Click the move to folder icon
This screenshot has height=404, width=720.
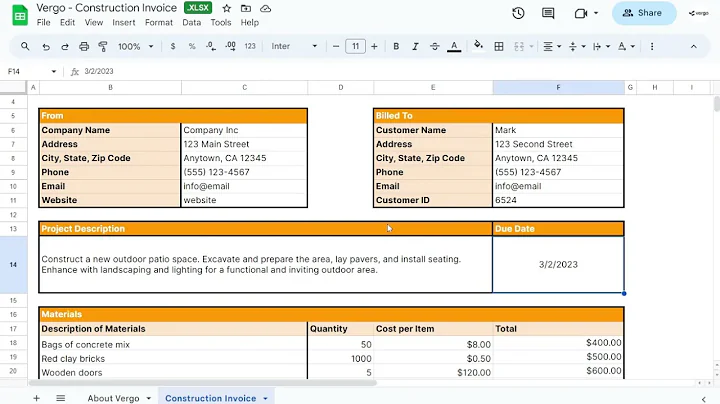point(246,8)
